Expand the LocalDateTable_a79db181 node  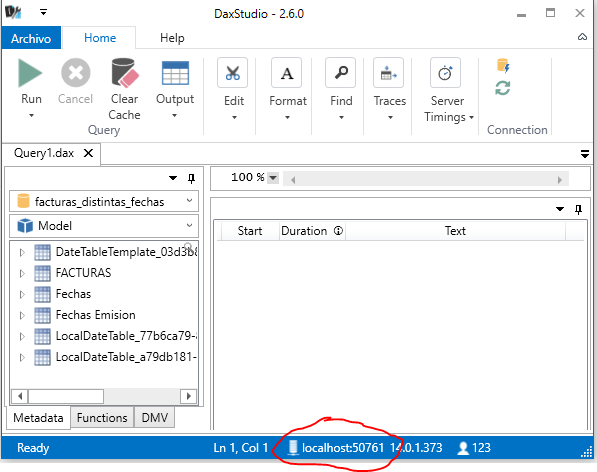[x=22, y=357]
